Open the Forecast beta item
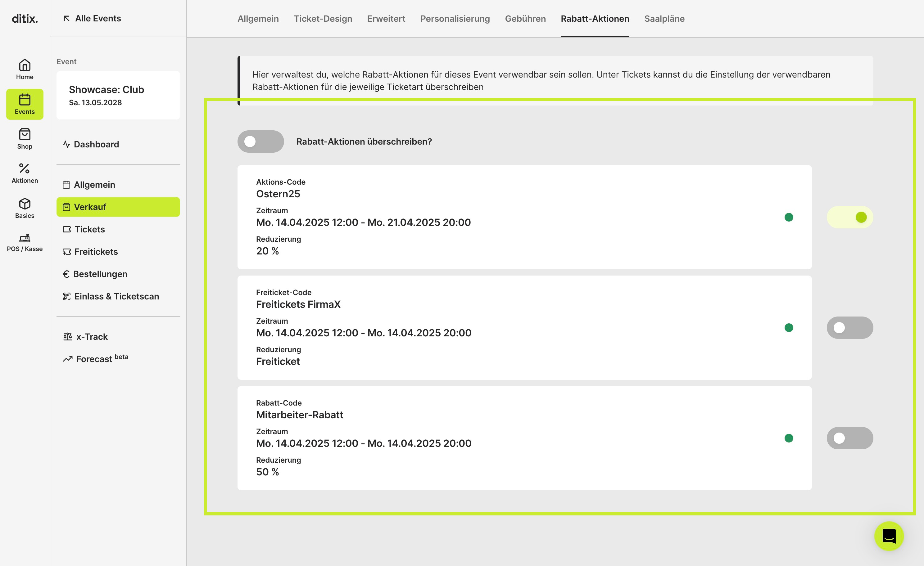The height and width of the screenshot is (566, 924). click(x=96, y=359)
